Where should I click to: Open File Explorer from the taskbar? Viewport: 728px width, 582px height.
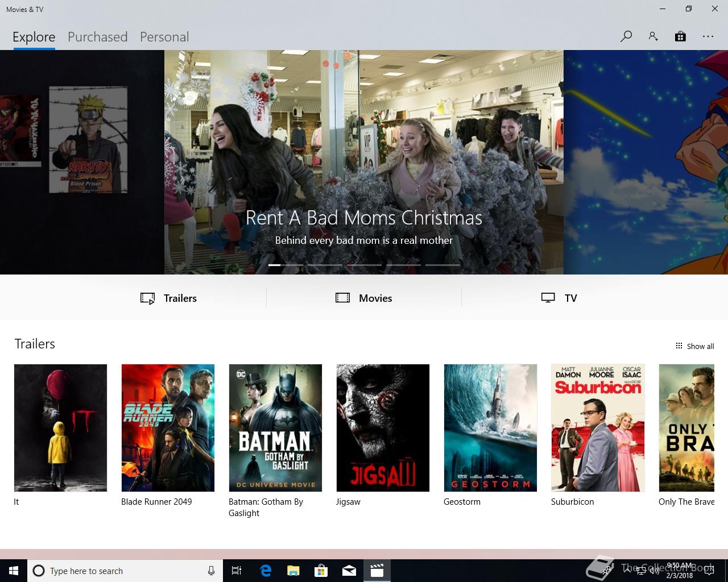pyautogui.click(x=293, y=571)
